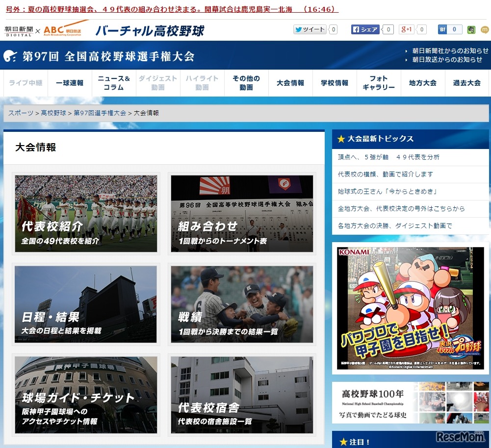Select ニュース＆コラム in the navigation
The height and width of the screenshot is (448, 491).
pos(114,83)
